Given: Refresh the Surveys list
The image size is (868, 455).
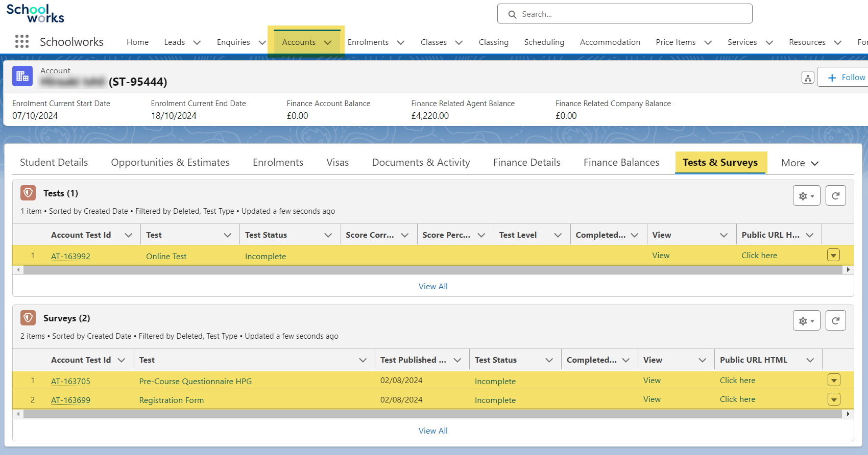Looking at the screenshot, I should pos(836,320).
